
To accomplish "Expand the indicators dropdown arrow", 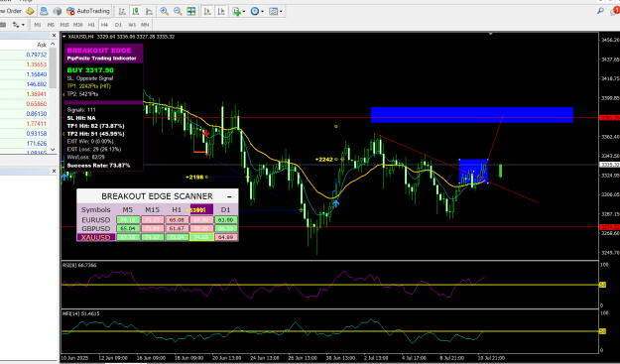I will pyautogui.click(x=244, y=12).
